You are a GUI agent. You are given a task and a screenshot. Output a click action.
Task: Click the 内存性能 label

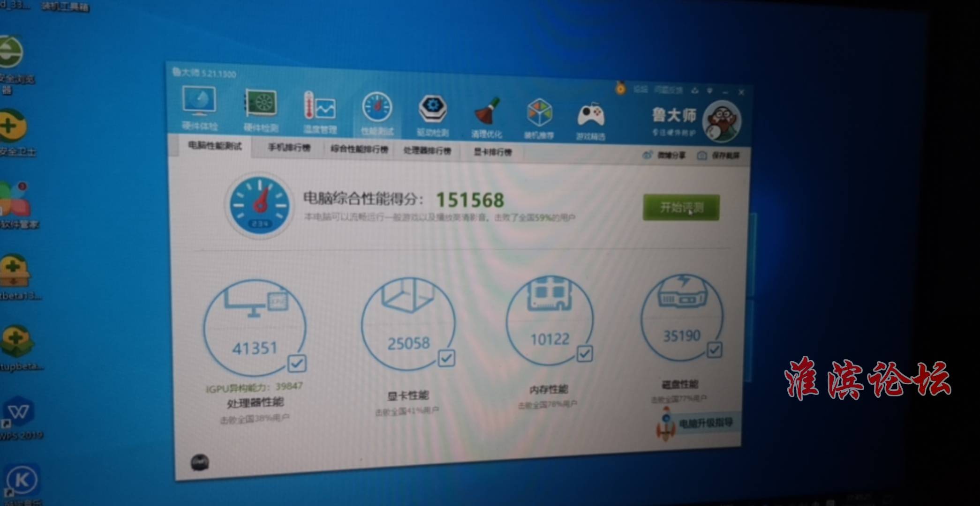(548, 389)
